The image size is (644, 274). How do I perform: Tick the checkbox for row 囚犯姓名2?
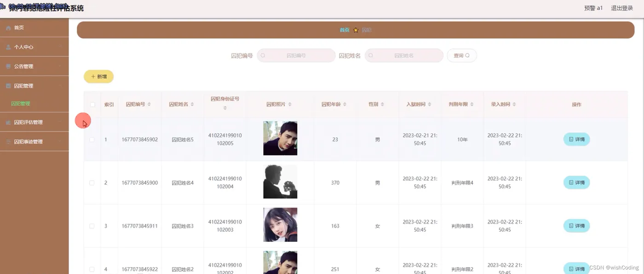pos(92,269)
